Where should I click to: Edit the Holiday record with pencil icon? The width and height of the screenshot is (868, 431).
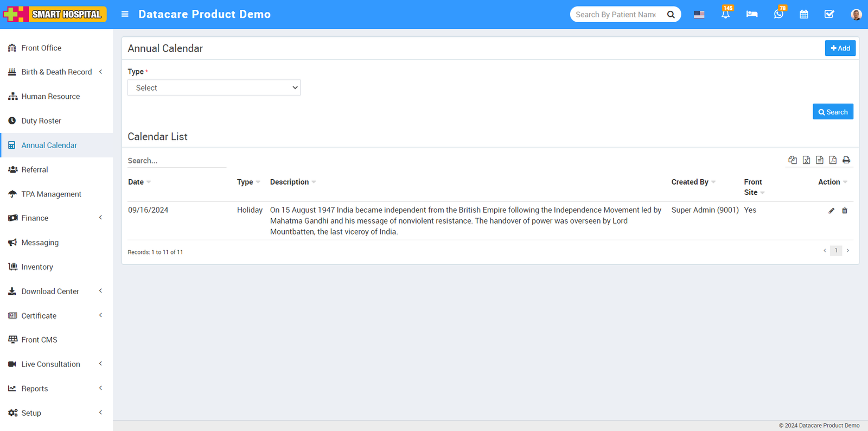(831, 211)
